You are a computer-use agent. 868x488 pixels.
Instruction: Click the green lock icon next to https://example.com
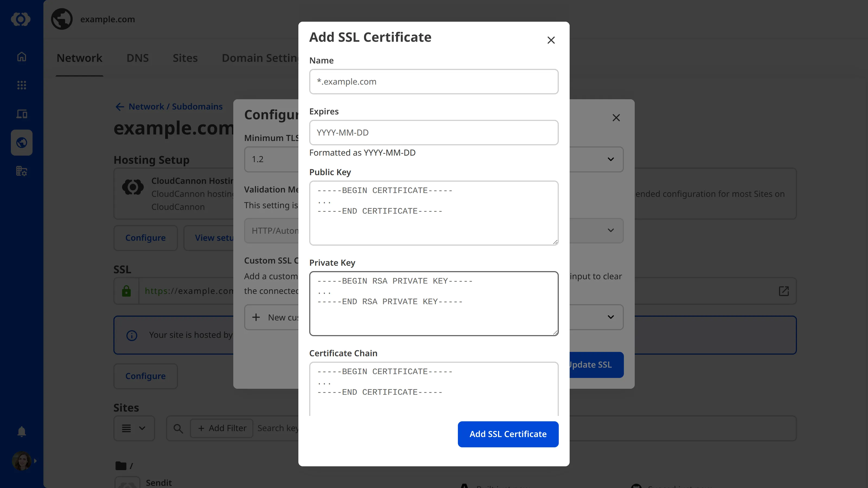coord(126,291)
